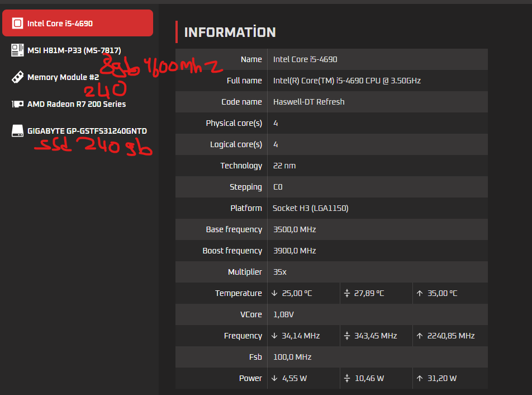
Task: Open MSI H81M-P33 (MS-7817) entry
Action: tap(74, 50)
